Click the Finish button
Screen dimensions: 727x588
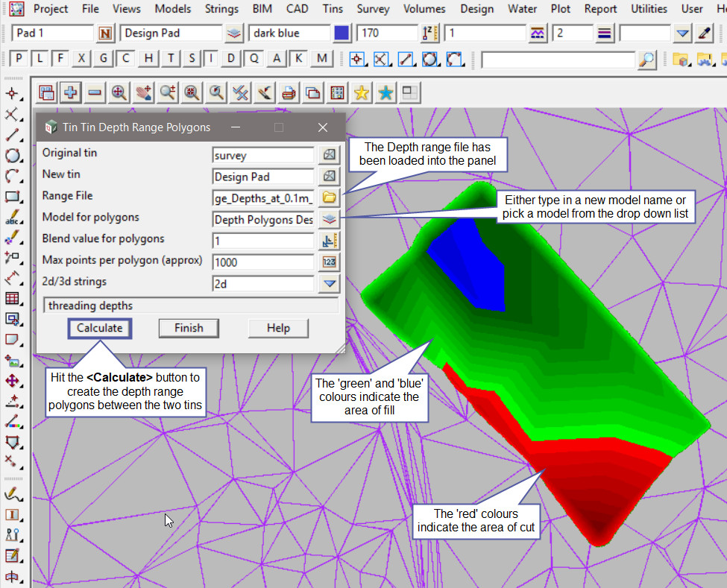(x=189, y=328)
